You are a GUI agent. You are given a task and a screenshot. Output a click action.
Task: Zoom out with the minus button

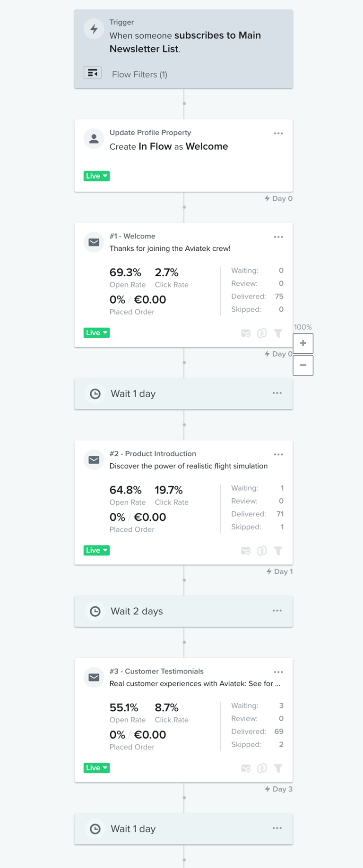pos(303,365)
